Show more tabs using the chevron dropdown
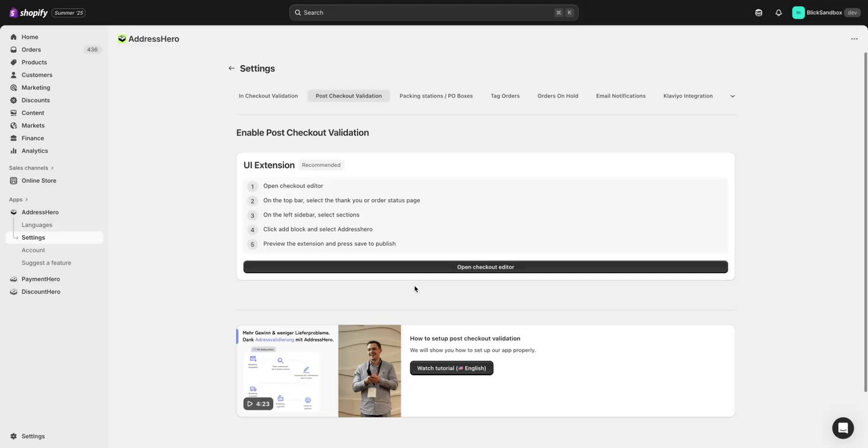Screen dimensions: 868x448 (732, 96)
